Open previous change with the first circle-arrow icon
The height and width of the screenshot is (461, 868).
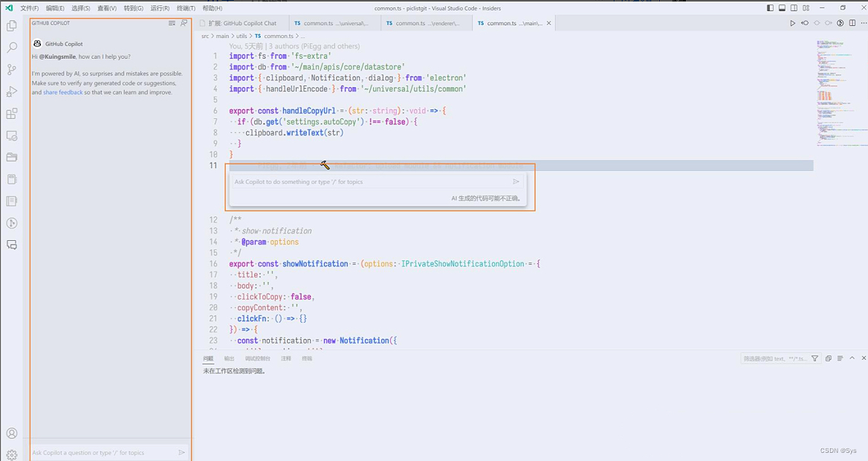point(805,23)
